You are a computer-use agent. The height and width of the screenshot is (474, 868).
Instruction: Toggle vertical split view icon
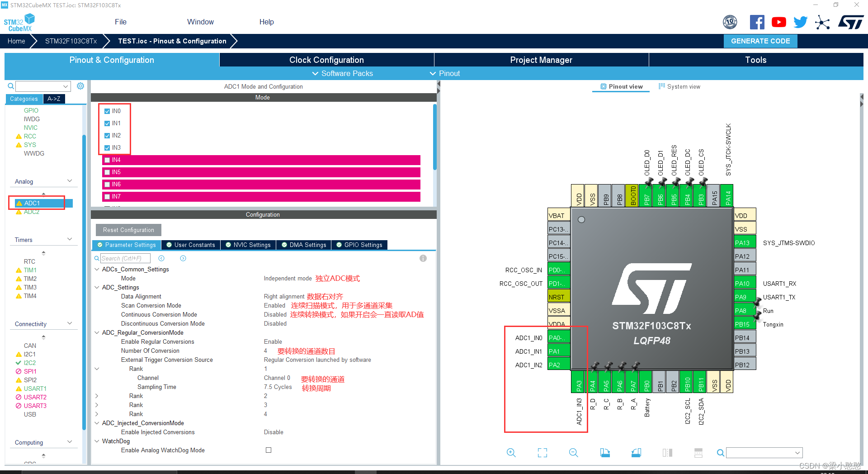coord(667,453)
